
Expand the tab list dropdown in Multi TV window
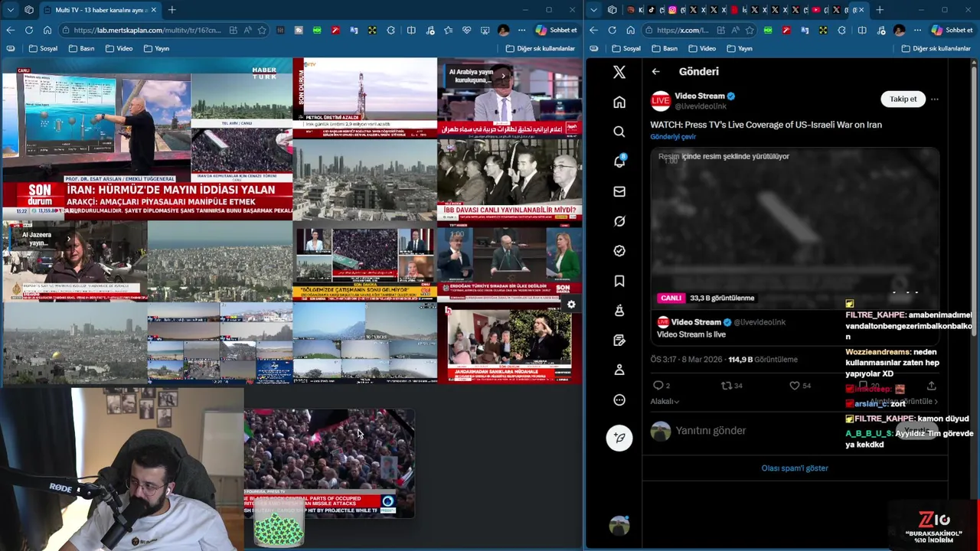(10, 10)
